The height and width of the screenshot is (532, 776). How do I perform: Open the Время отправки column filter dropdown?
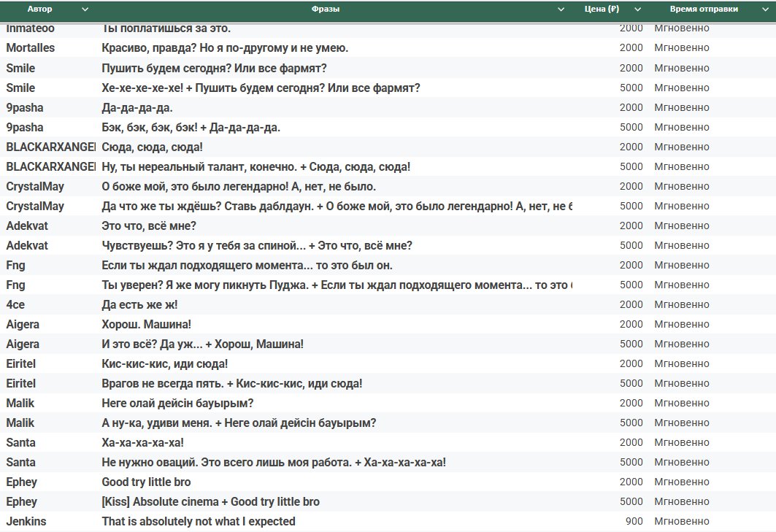(x=765, y=9)
